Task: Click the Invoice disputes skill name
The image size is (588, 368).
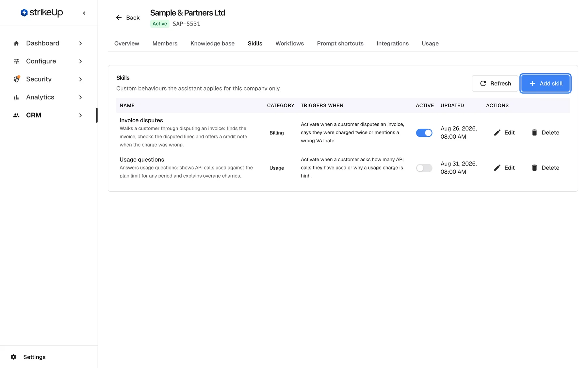Action: pyautogui.click(x=141, y=120)
